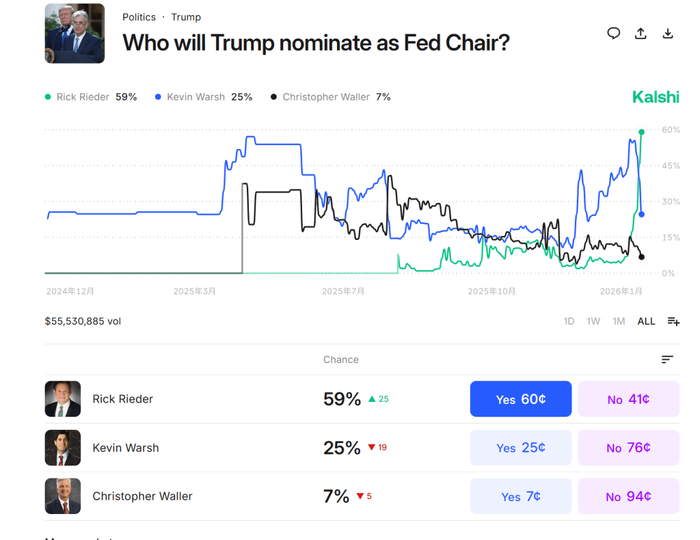Click the sort icon above the Yes/No buttons
Viewport: 700px width, 540px height.
click(667, 359)
